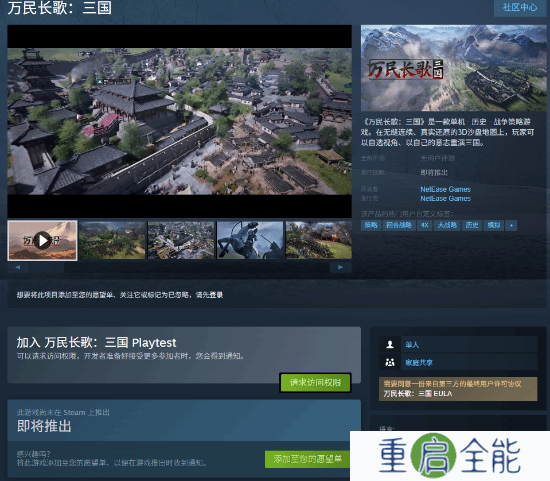Open the 万民长歌:三国 EULA link

(417, 394)
